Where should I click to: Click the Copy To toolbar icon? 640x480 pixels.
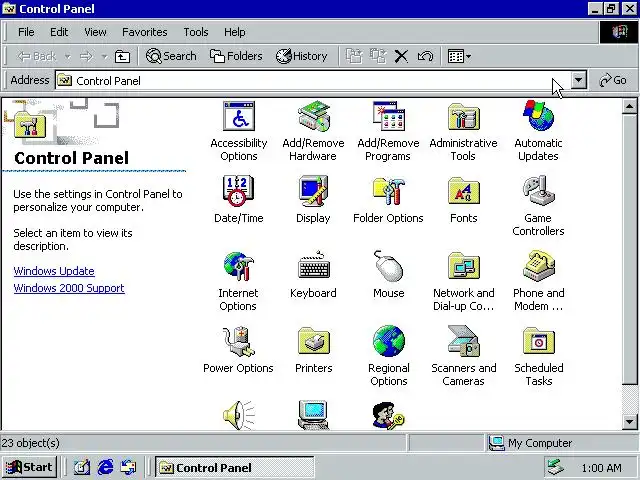pos(378,56)
